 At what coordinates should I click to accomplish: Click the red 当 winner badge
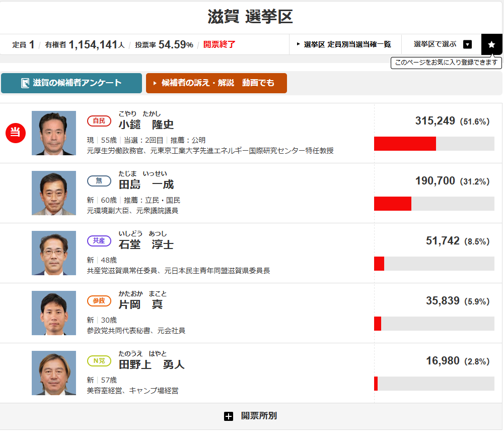16,133
